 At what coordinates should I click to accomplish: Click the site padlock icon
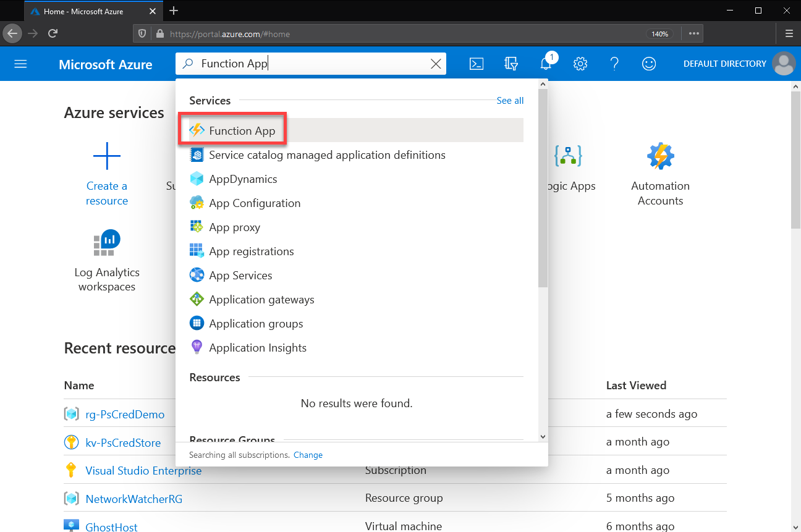(x=160, y=34)
